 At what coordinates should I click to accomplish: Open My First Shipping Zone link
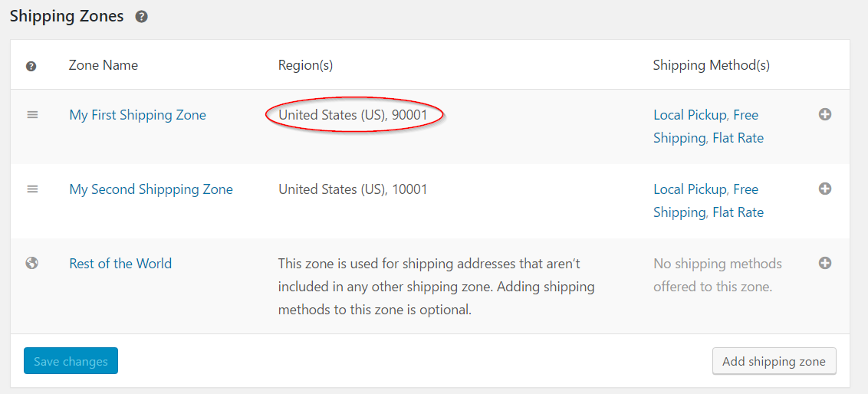pyautogui.click(x=137, y=115)
